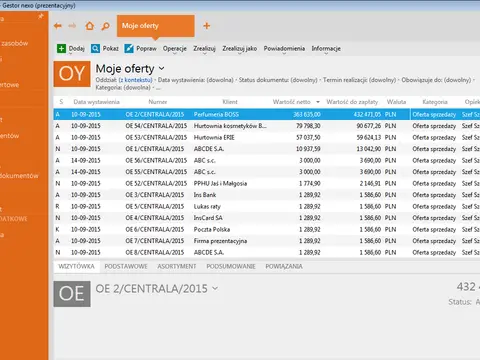Image resolution: width=480 pixels, height=360 pixels.
Task: Open the home screen icon
Action: tap(89, 26)
